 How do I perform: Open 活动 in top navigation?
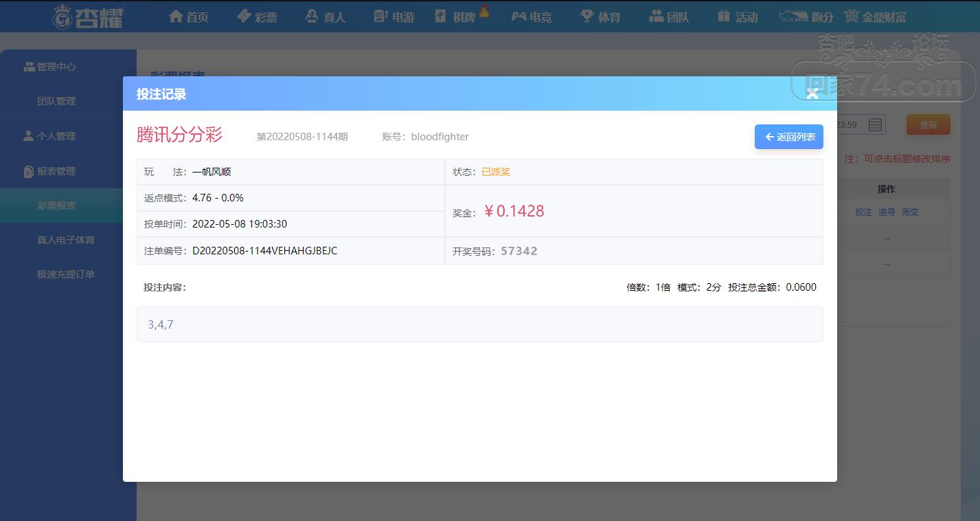747,17
